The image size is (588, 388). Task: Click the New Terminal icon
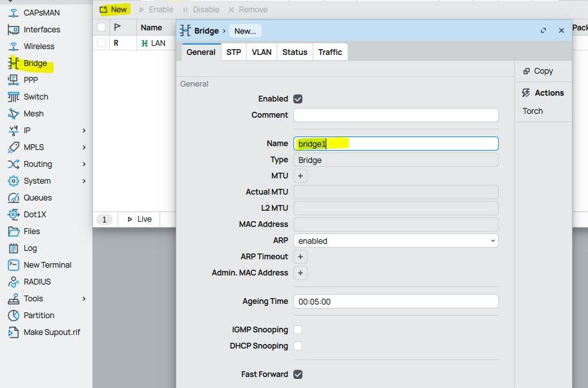pos(13,265)
